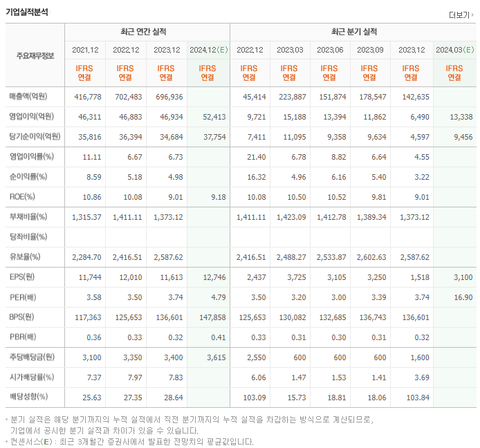480x448 pixels.
Task: Click the operating profit estimate 52,413
Action: pos(214,117)
